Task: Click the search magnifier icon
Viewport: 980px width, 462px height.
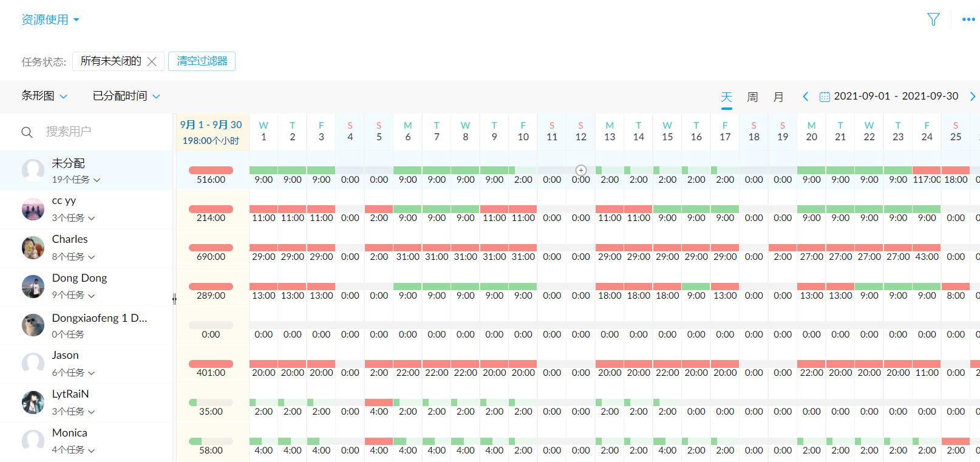Action: (27, 132)
